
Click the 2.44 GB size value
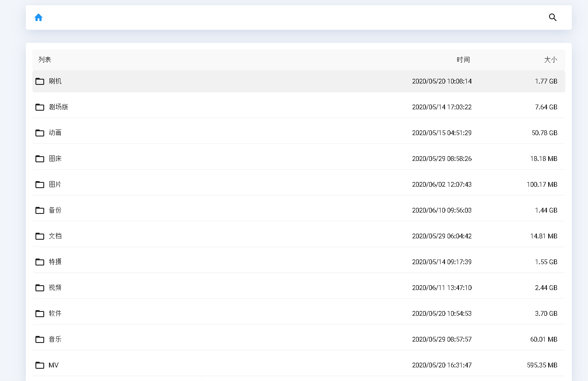pos(546,288)
